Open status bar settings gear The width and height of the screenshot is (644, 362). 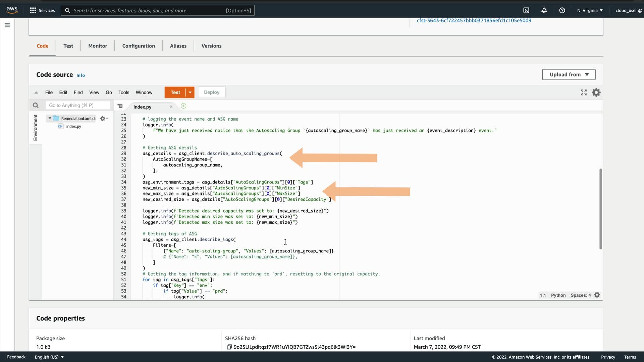click(x=597, y=295)
